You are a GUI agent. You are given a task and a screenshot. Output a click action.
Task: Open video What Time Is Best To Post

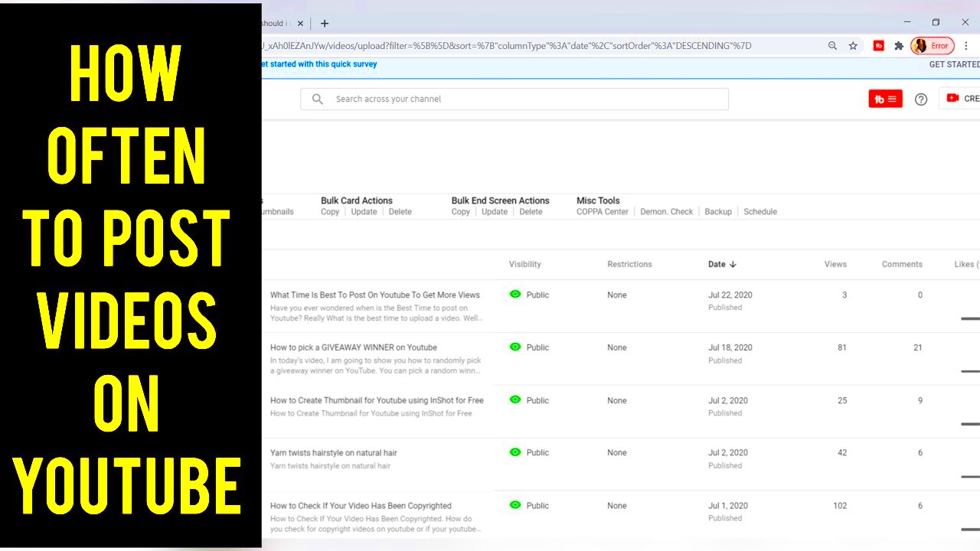tap(375, 295)
